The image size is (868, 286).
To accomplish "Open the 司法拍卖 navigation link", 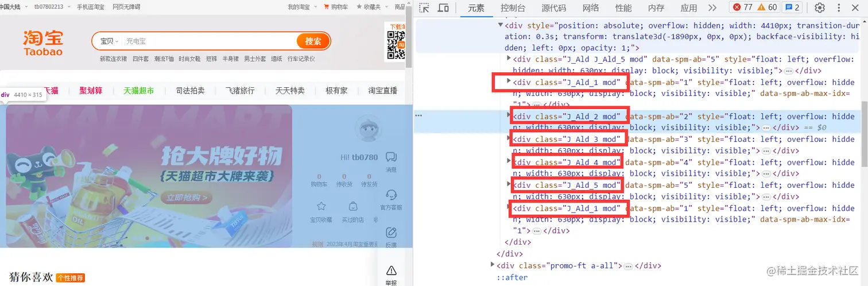I will click(x=190, y=91).
